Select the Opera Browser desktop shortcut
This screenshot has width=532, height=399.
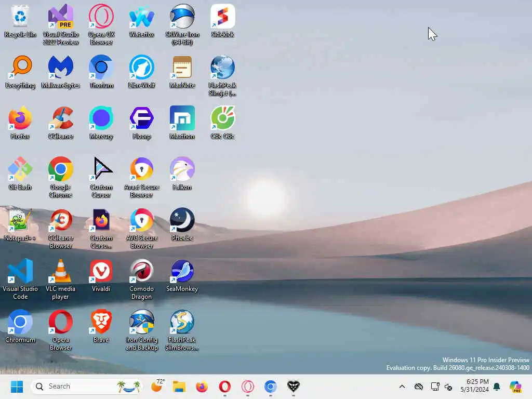click(x=61, y=330)
